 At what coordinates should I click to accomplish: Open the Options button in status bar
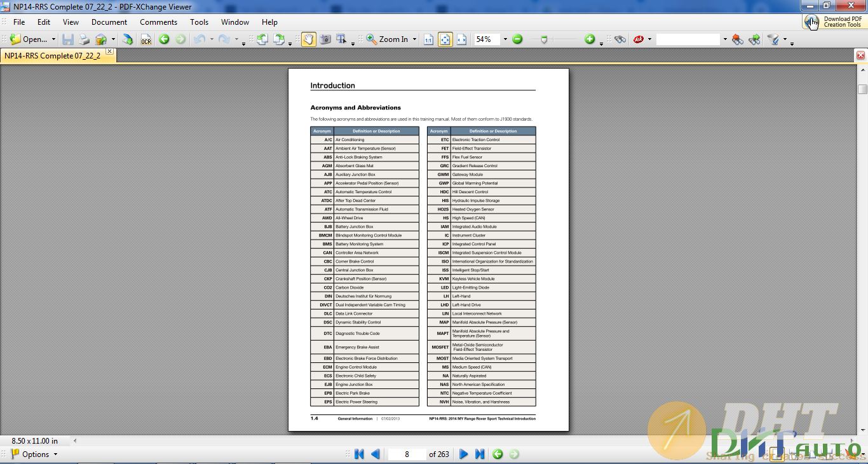[x=34, y=454]
